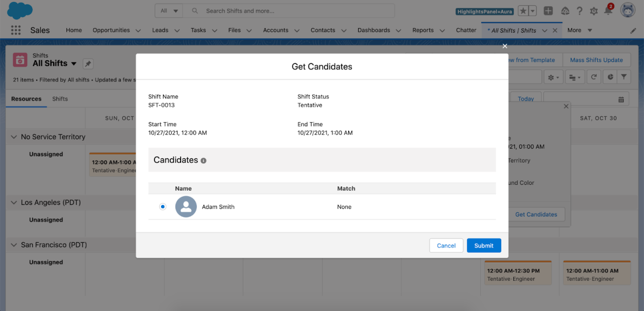The height and width of the screenshot is (311, 644).
Task: Click the Candidates info icon
Action: pyautogui.click(x=204, y=161)
